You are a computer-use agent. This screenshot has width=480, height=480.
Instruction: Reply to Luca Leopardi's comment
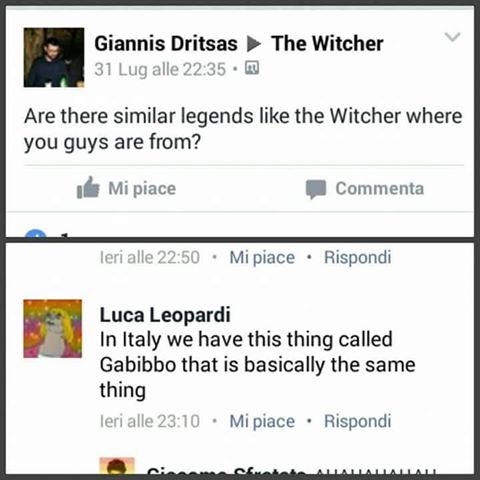[357, 421]
